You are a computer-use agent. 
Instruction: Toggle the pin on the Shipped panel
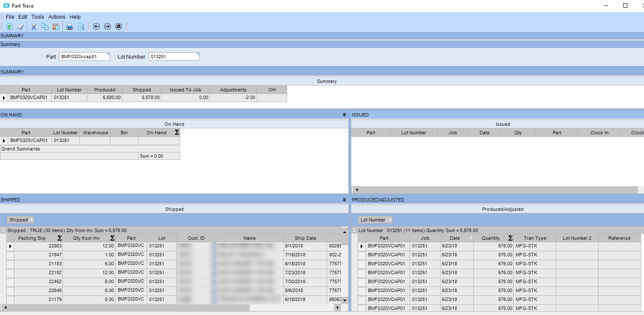click(x=344, y=200)
